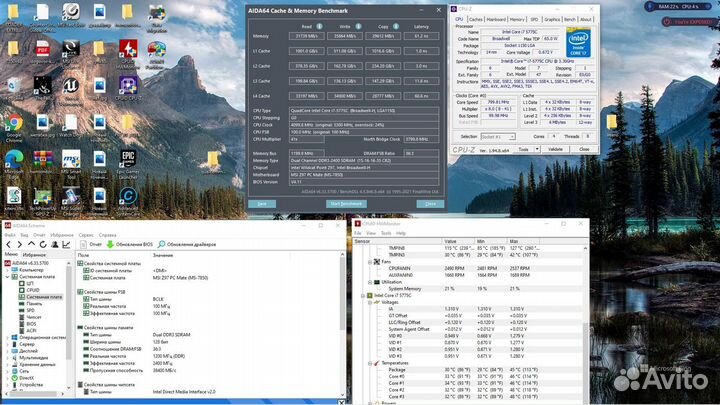720x405 pixels.
Task: Click Start Benchmark in AIDA64 benchmark window
Action: [346, 203]
